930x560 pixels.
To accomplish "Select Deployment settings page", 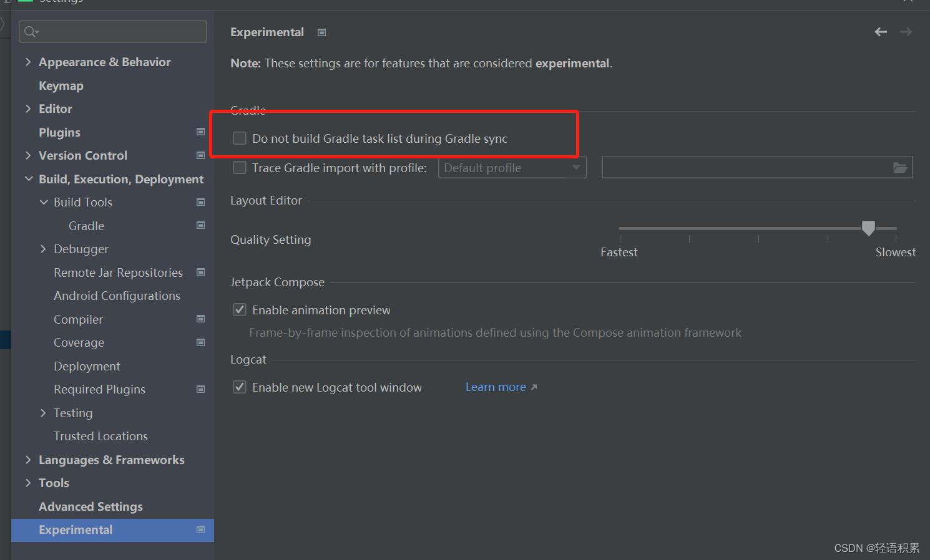I will tap(87, 366).
